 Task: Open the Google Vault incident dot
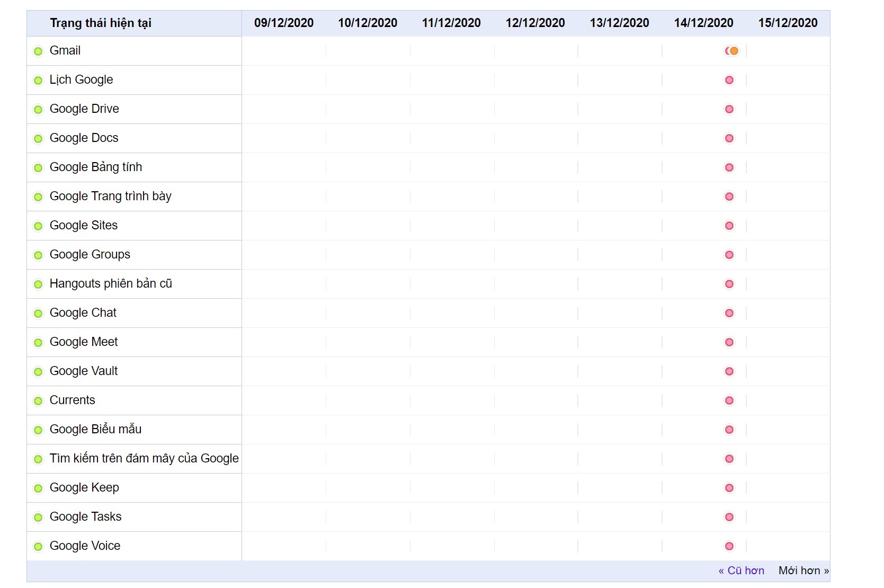(x=729, y=371)
